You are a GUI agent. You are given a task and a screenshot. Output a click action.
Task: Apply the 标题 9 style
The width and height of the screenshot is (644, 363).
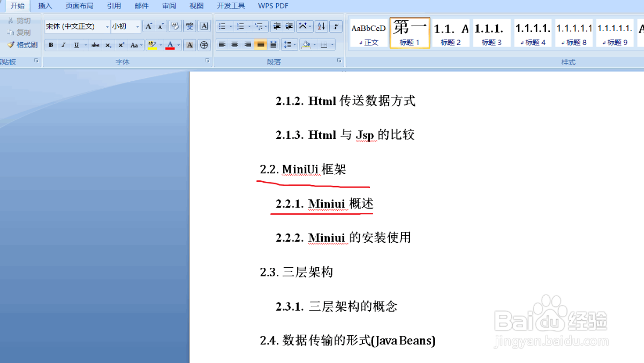coord(615,33)
